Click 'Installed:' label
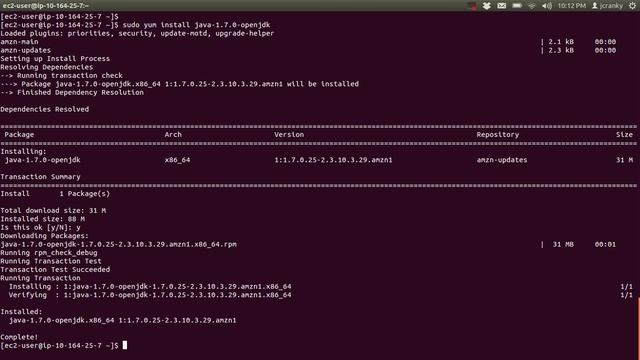The height and width of the screenshot is (360, 640). point(21,312)
